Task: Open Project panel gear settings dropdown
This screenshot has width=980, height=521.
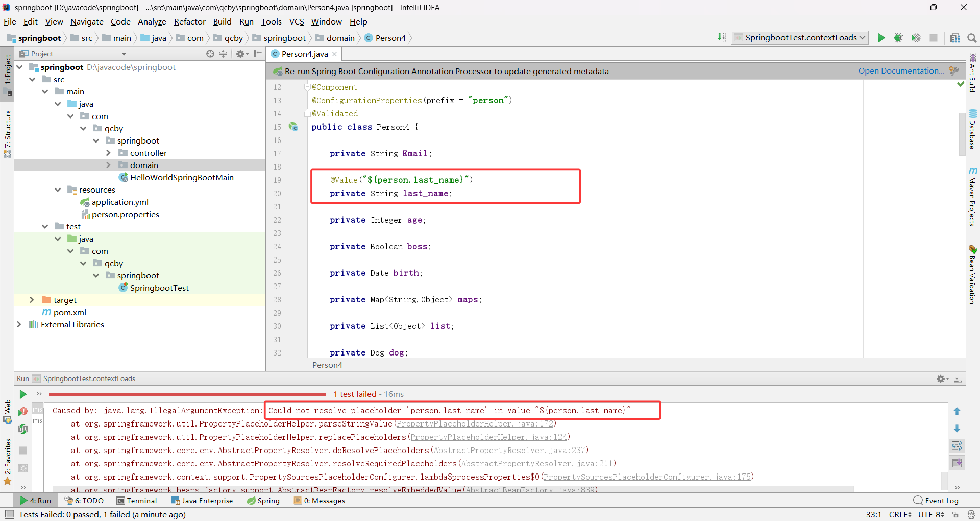Action: pyautogui.click(x=242, y=54)
